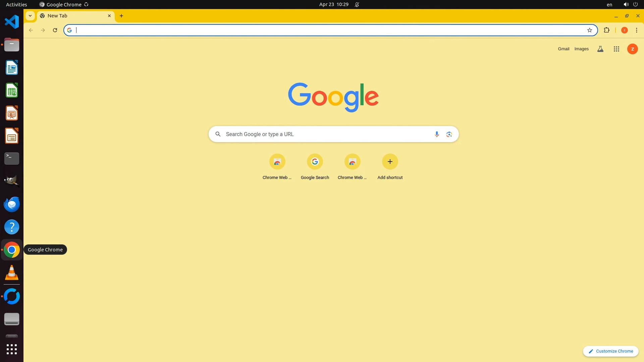Image resolution: width=644 pixels, height=362 pixels.
Task: Open the system volume and power menu
Action: pos(630,4)
